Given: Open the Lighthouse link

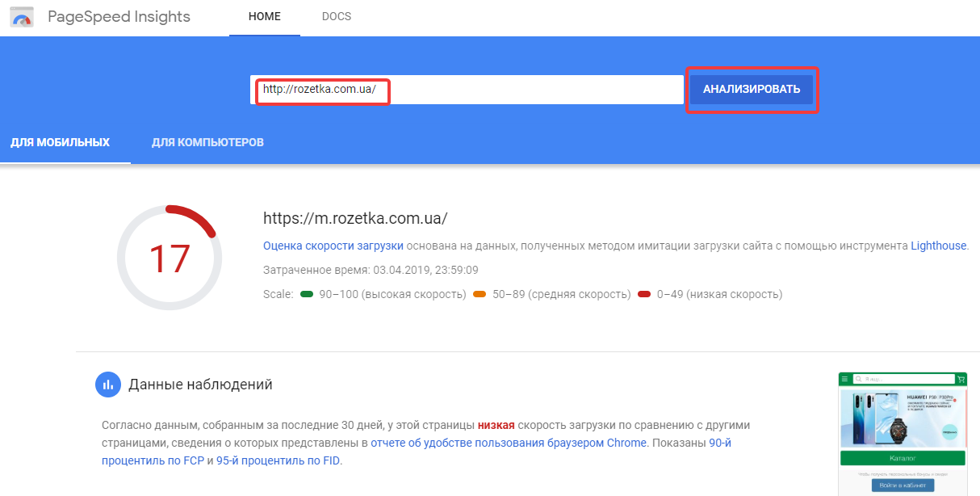Looking at the screenshot, I should [939, 246].
